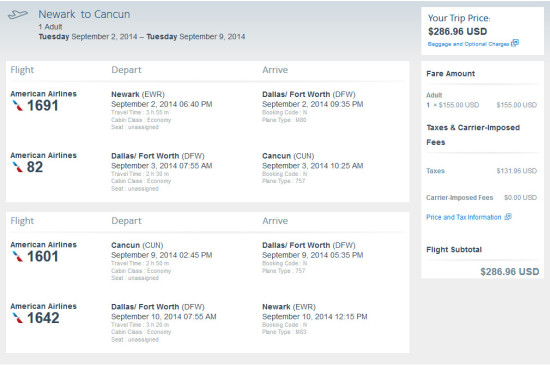Click the Flight Subtotal amount $286.96 USD
The width and height of the screenshot is (550, 365).
(510, 272)
